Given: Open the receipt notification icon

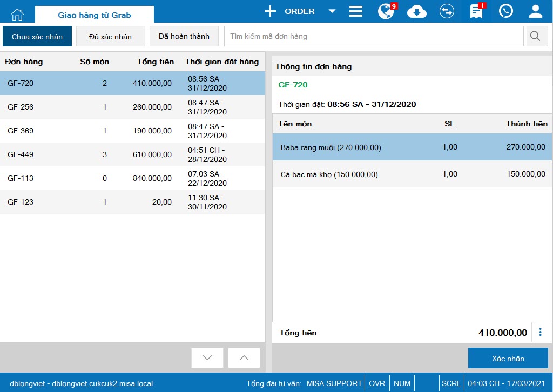Looking at the screenshot, I should tap(477, 11).
